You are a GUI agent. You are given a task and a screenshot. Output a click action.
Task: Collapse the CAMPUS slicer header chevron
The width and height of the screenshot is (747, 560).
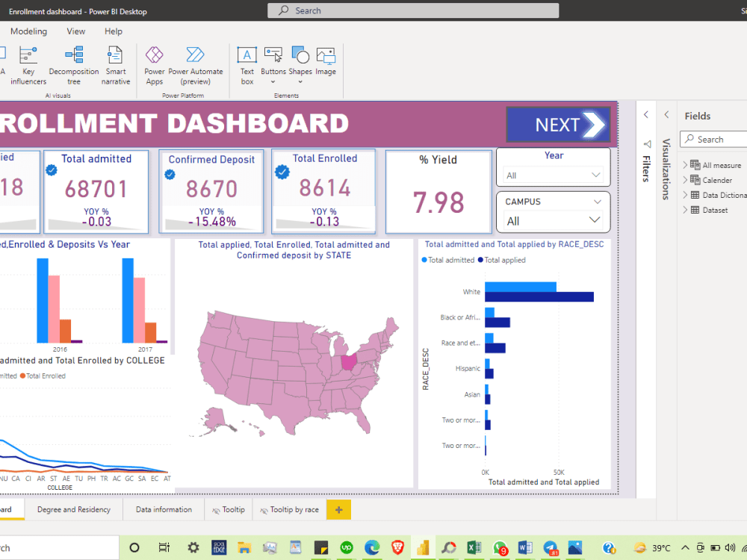click(x=597, y=202)
